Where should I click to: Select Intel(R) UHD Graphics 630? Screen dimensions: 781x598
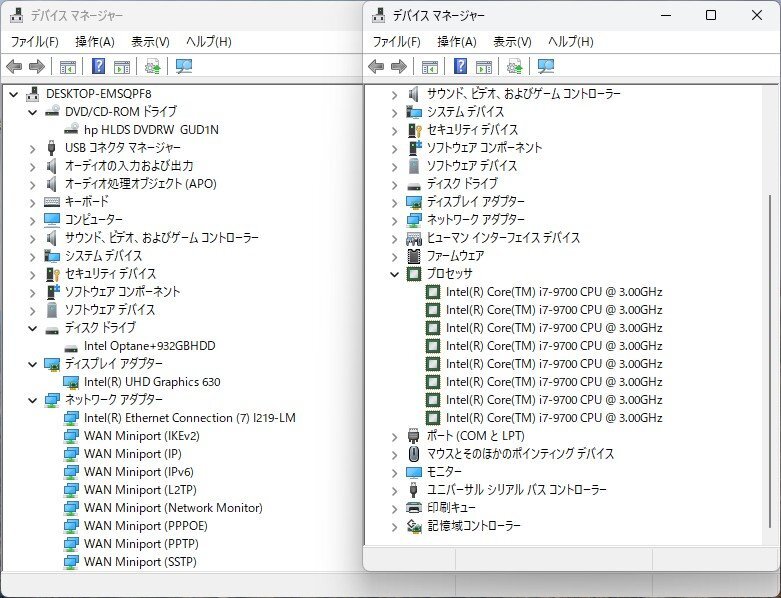click(x=152, y=382)
